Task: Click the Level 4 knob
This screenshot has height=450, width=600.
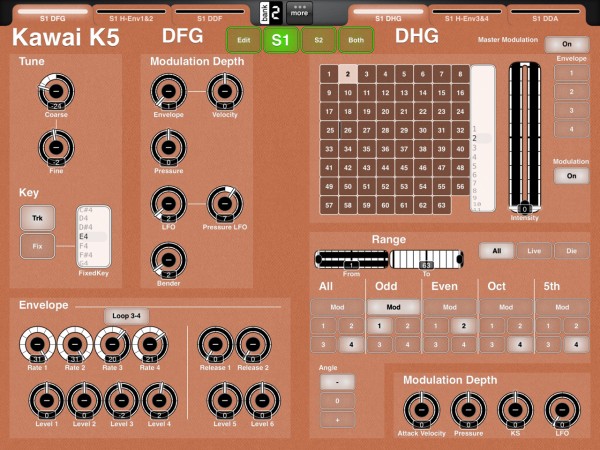Action: pos(159,401)
